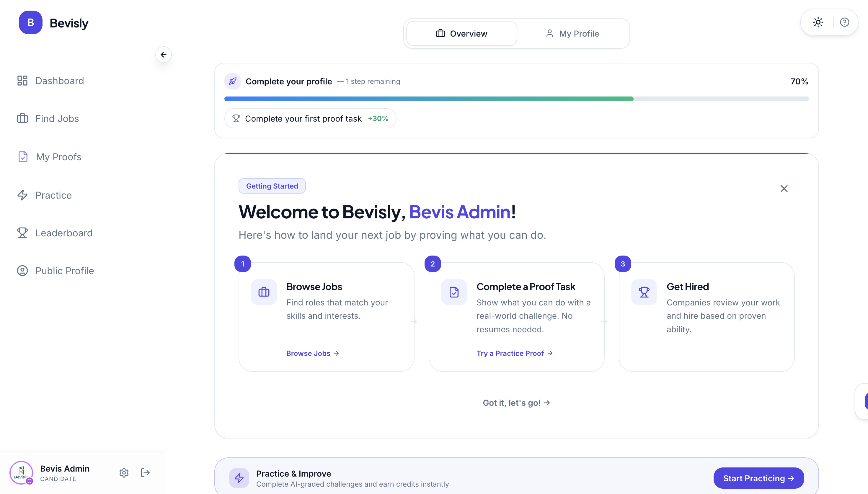Image resolution: width=868 pixels, height=494 pixels.
Task: Click the My Proofs document icon
Action: click(23, 157)
